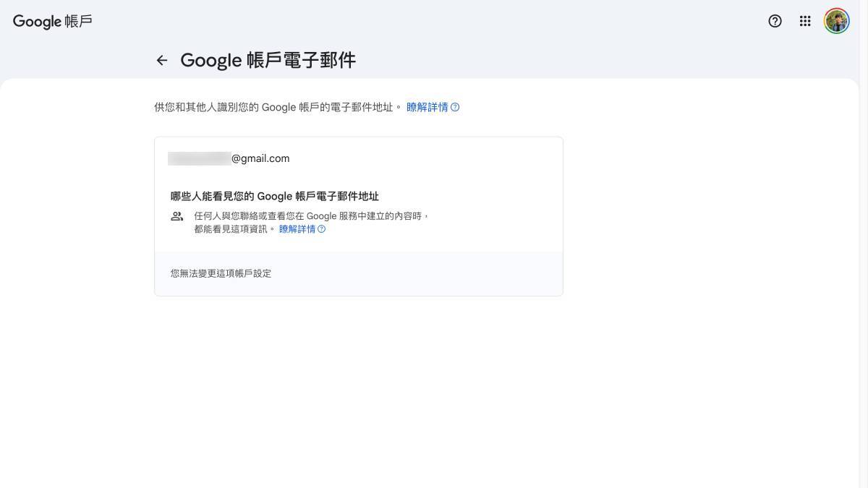Click the back arrow beside the page title
868x488 pixels.
(162, 61)
